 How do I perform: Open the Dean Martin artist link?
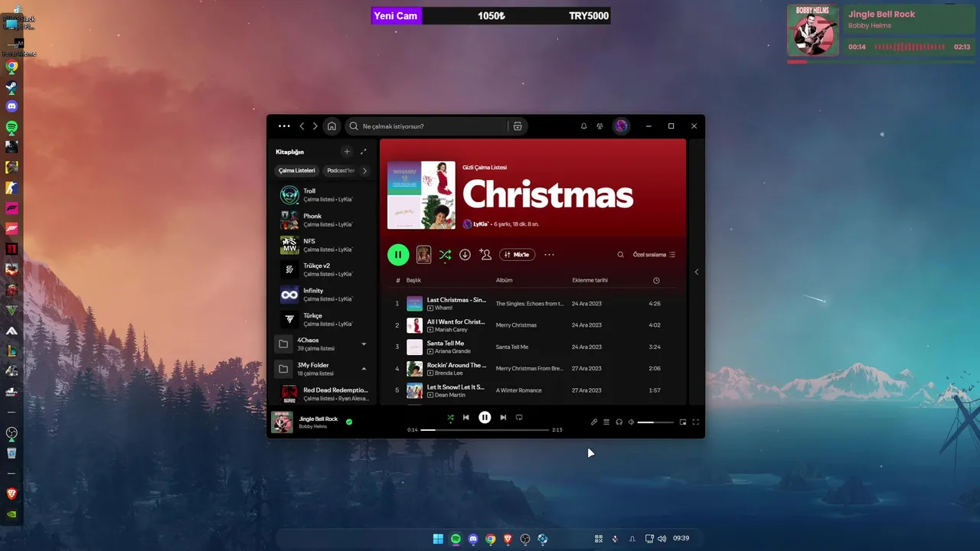point(450,395)
